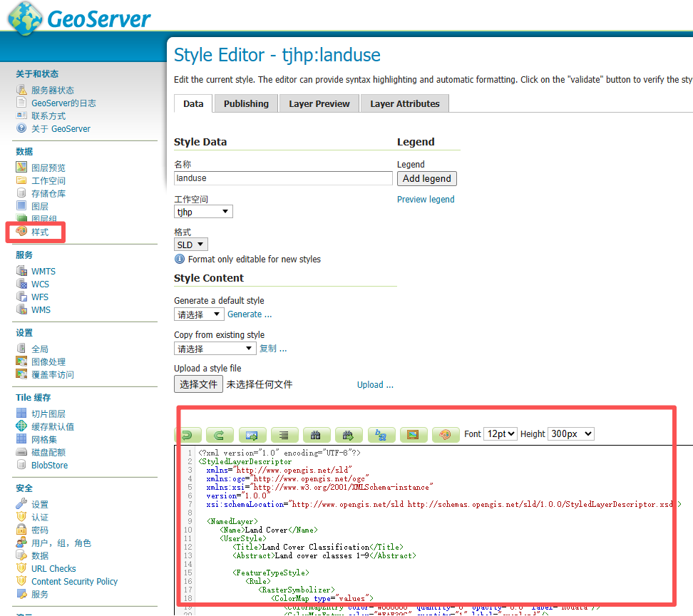
Task: Click the 样式 palette icon
Action: click(x=21, y=231)
